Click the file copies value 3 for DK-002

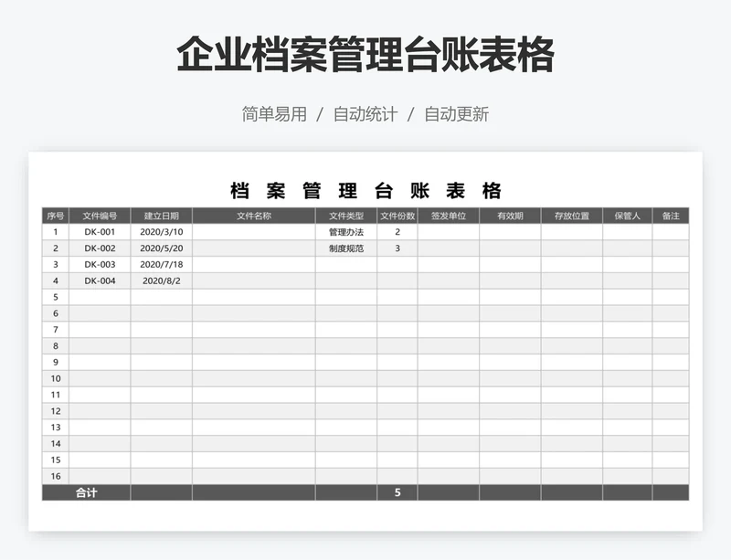tap(397, 248)
